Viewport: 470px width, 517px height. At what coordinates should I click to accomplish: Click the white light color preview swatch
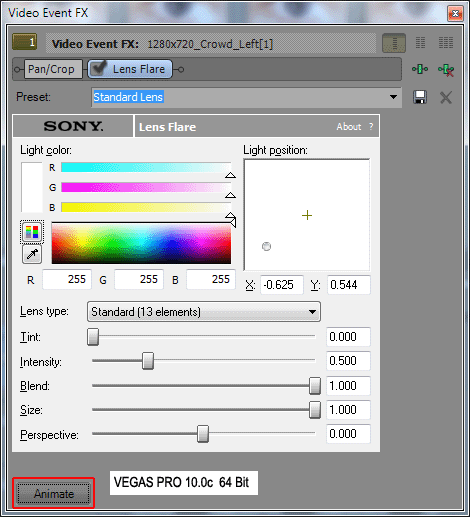(32, 187)
